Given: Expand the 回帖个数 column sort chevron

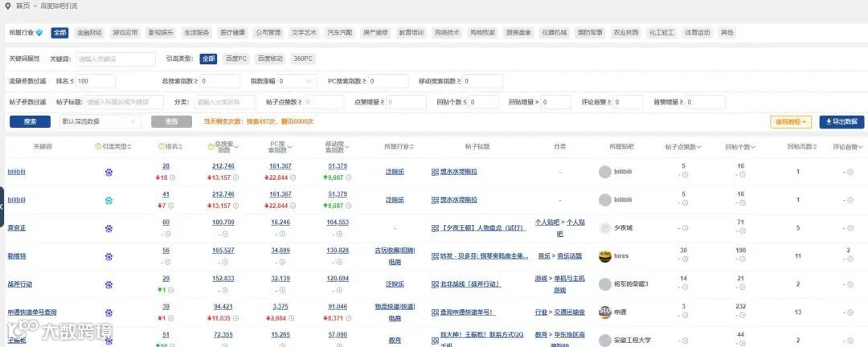Looking at the screenshot, I should coord(752,147).
